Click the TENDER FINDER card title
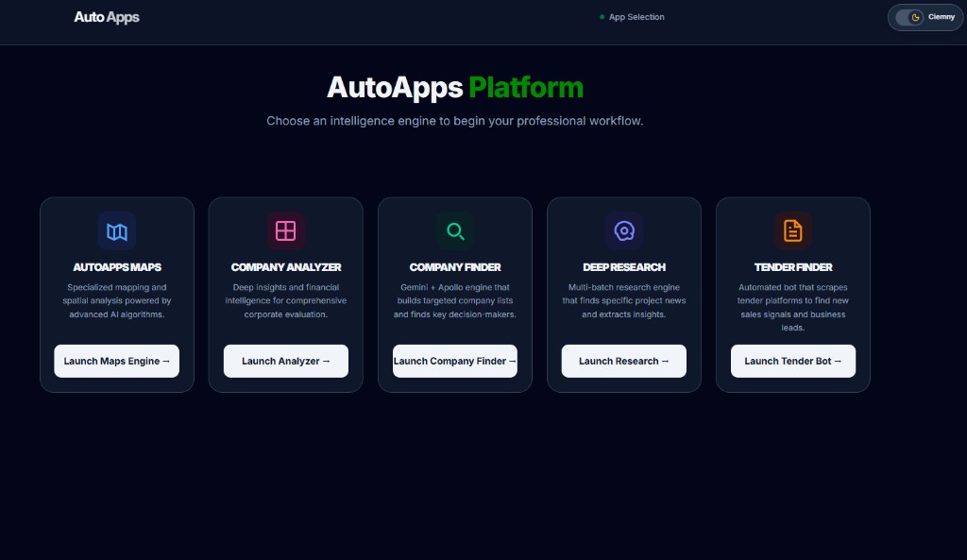 (x=793, y=267)
